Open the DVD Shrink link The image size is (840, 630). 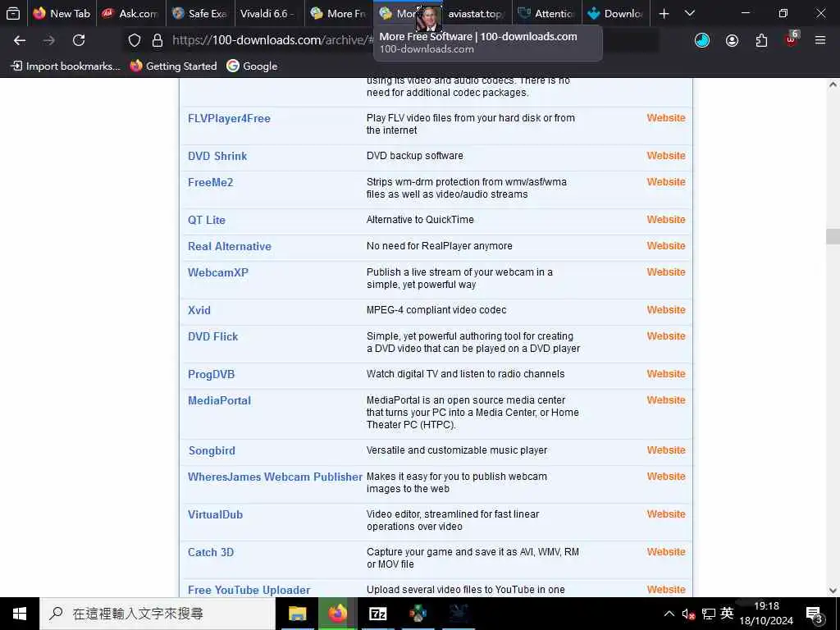click(x=217, y=156)
